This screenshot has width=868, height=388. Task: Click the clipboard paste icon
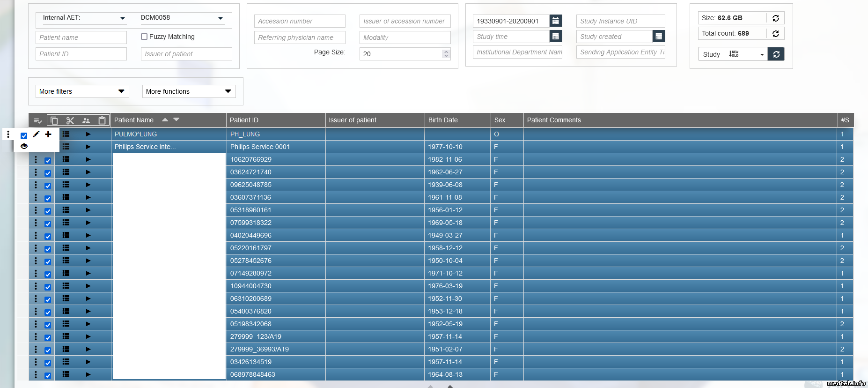(x=102, y=120)
